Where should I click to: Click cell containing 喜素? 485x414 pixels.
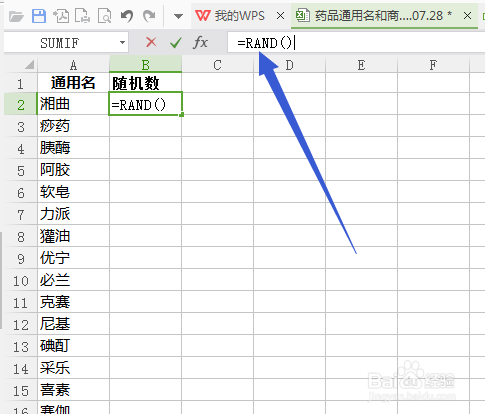coord(73,390)
